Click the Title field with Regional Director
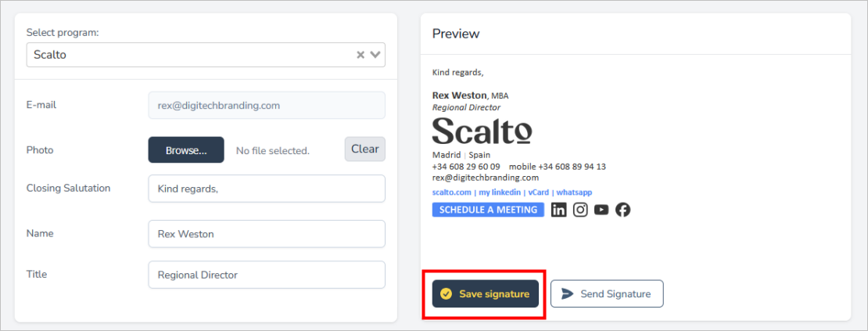The width and height of the screenshot is (868, 331). click(266, 275)
